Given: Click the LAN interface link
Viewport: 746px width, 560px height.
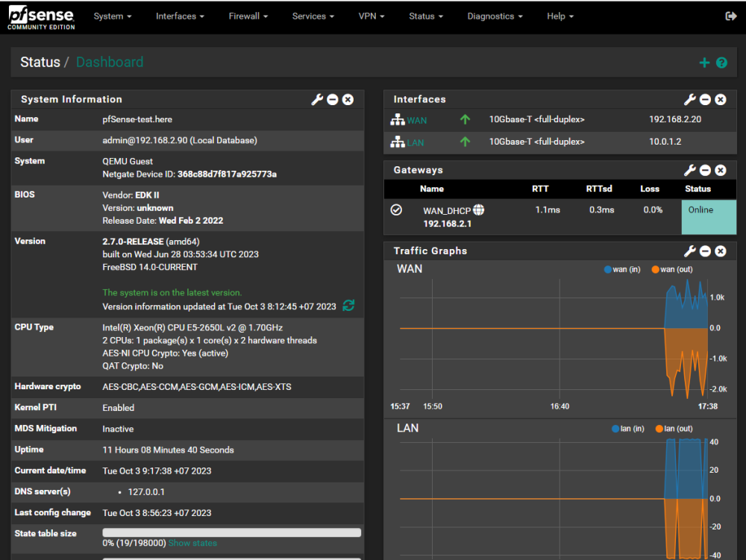Looking at the screenshot, I should pyautogui.click(x=416, y=142).
